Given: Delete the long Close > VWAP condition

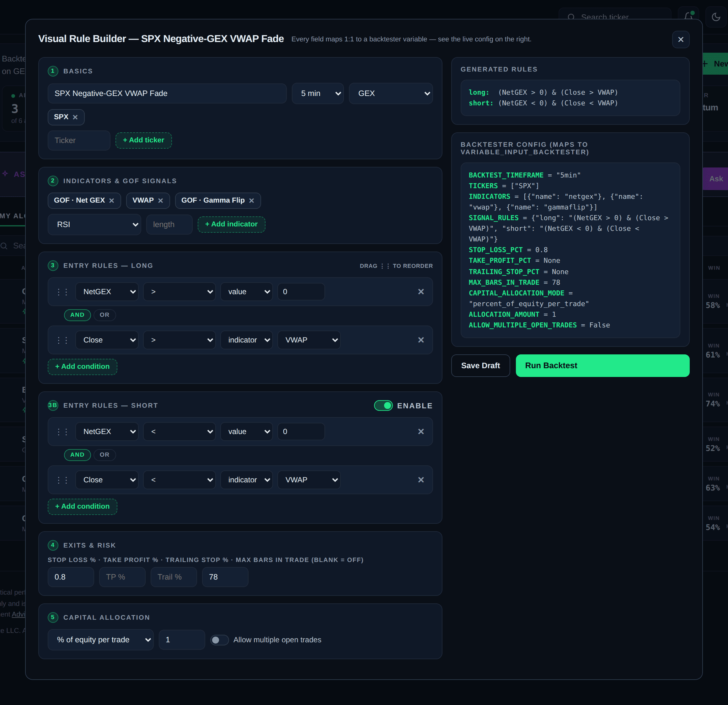Looking at the screenshot, I should coord(421,340).
